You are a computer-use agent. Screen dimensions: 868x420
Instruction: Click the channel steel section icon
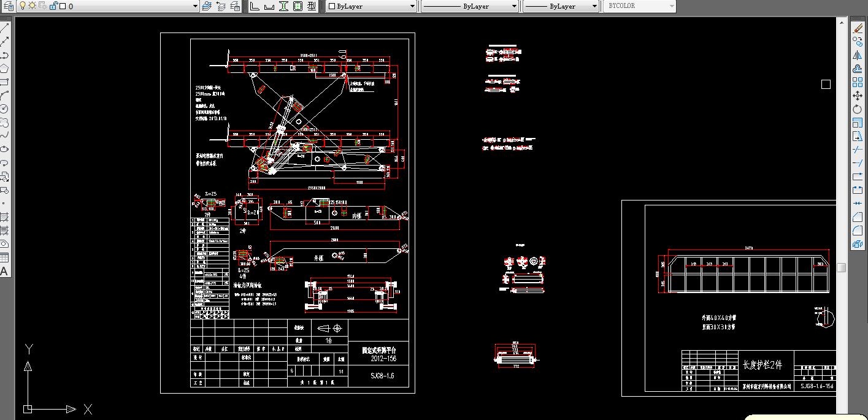pos(269,6)
